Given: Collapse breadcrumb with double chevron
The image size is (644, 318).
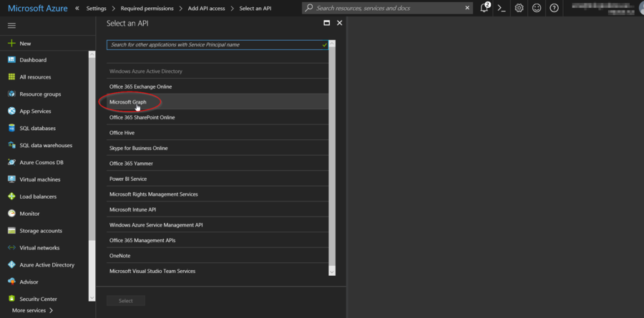Looking at the screenshot, I should point(77,8).
